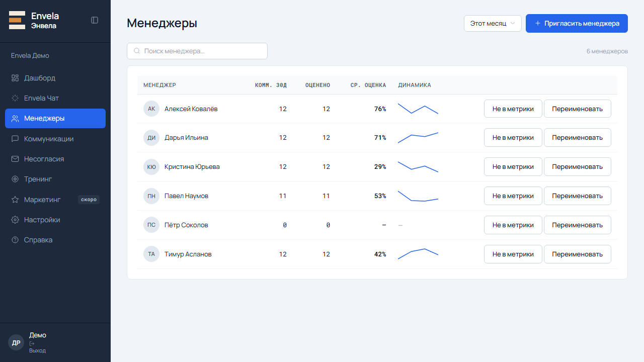Click the Ср. оценка column header
Screen dimensions: 644x362
click(x=368, y=85)
